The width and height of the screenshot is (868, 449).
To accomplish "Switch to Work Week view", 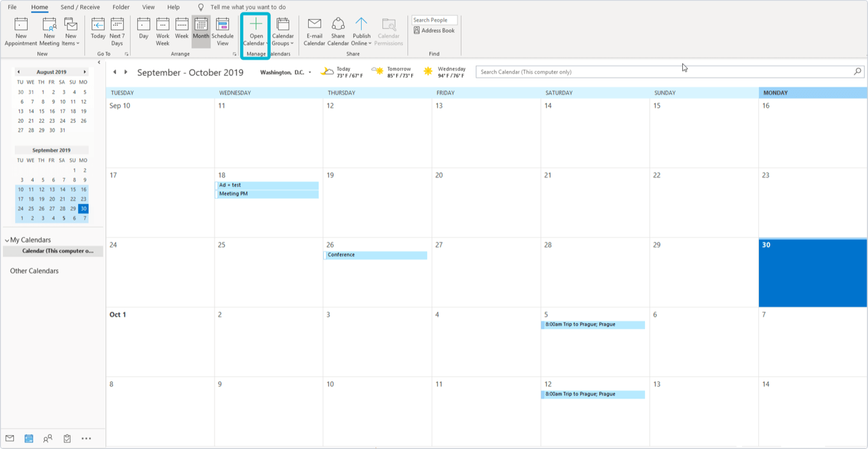I will coord(163,31).
